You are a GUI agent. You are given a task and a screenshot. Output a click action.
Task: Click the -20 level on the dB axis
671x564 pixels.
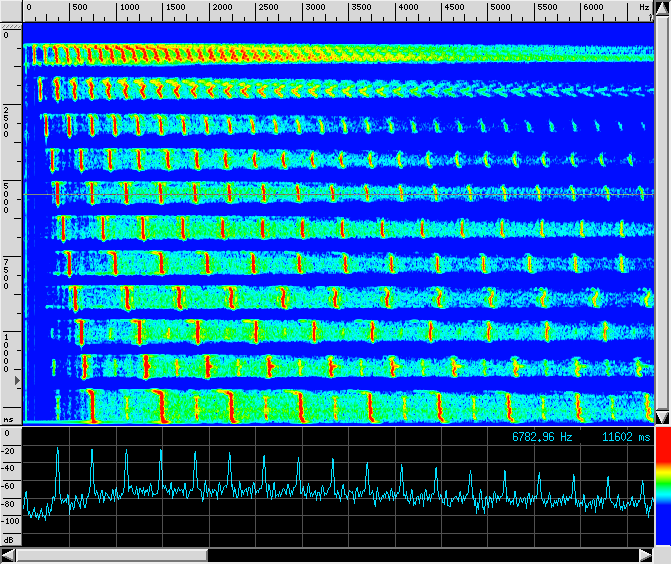11,452
